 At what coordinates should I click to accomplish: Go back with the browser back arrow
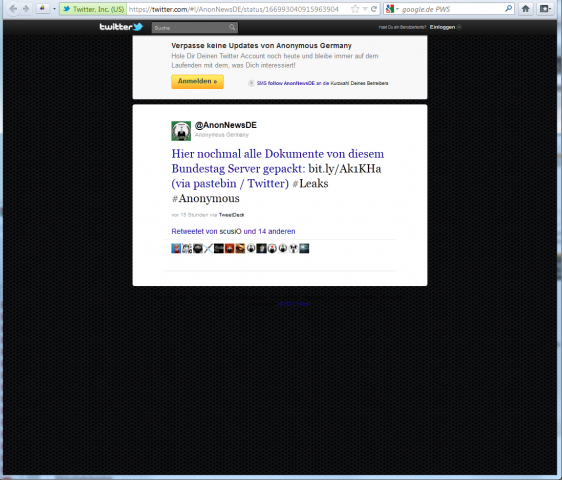coord(13,9)
